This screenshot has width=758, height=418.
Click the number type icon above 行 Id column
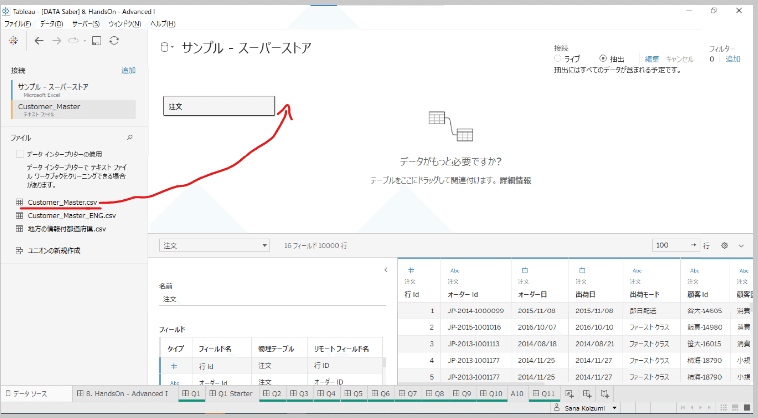pyautogui.click(x=411, y=271)
